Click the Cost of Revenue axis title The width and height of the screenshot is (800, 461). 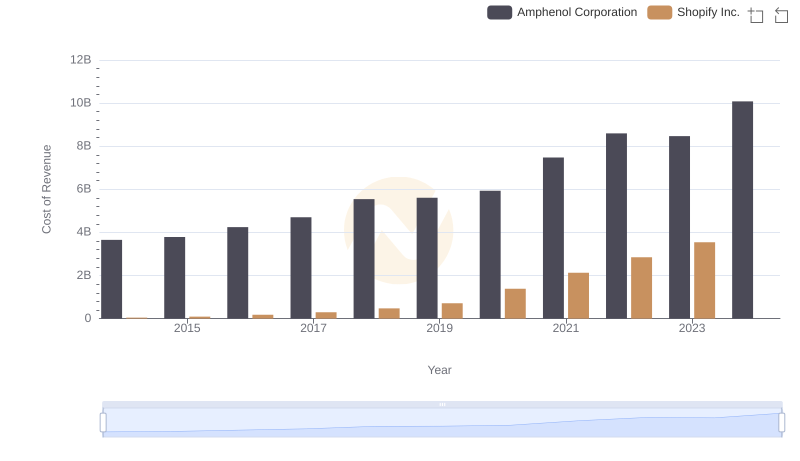point(46,189)
